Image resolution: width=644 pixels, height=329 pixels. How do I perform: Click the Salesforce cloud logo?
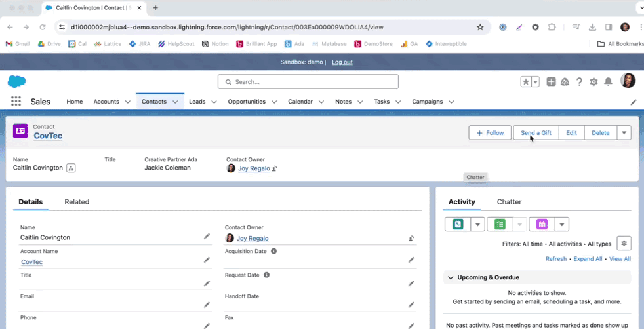click(x=17, y=82)
